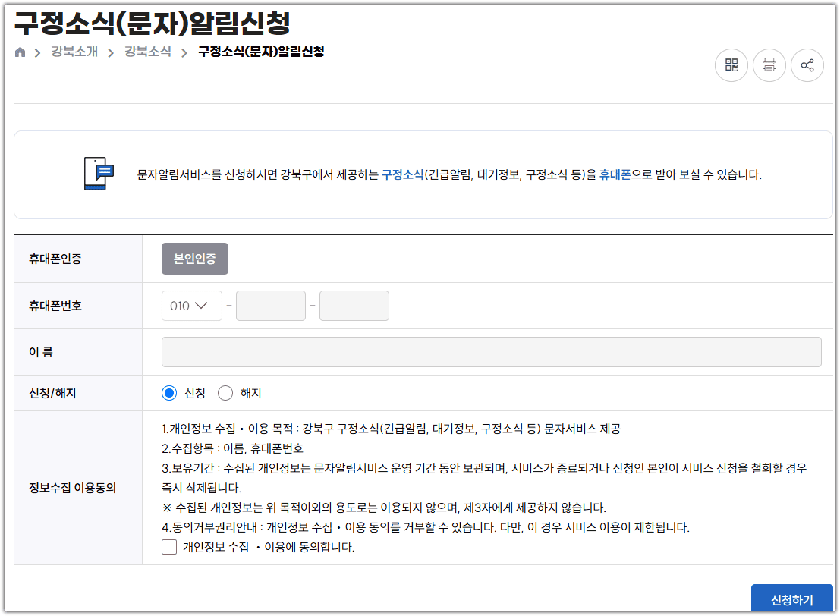
Task: Open the 010 phone prefix dropdown
Action: tap(191, 305)
